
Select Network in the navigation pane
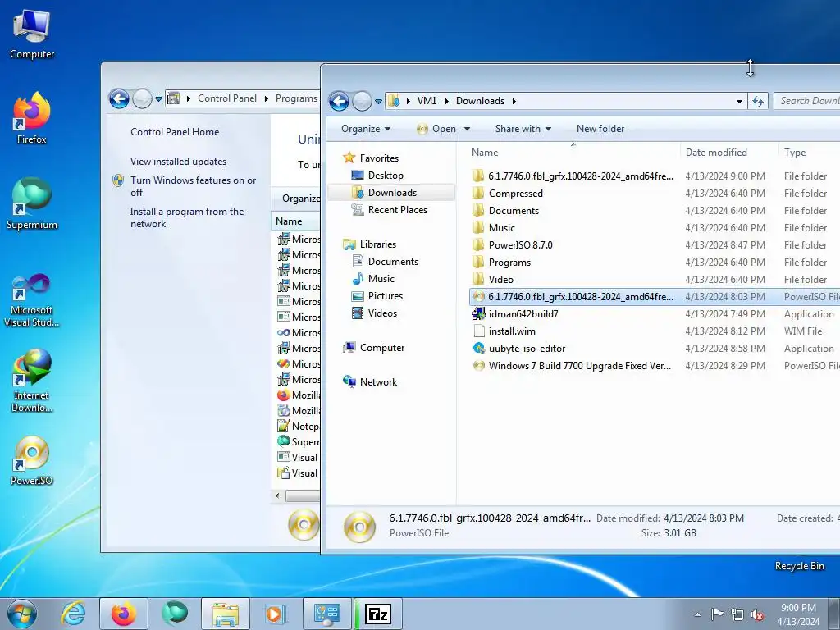378,382
